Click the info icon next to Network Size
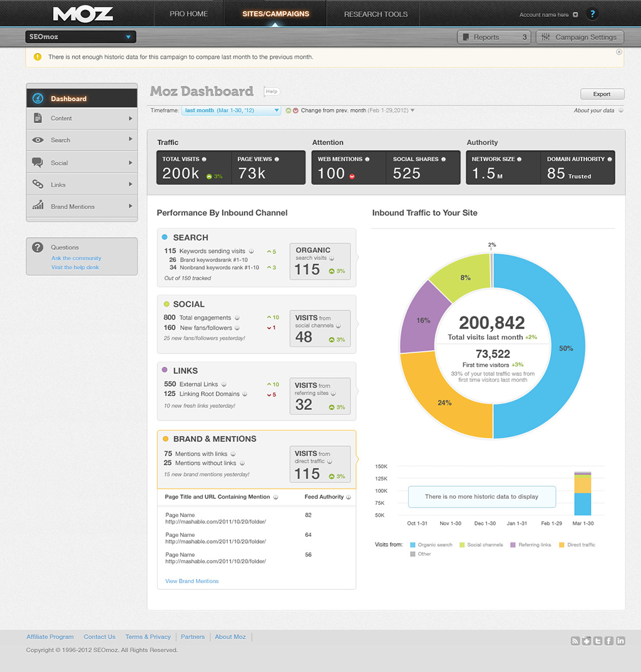Screen dimensions: 641x672 (x=519, y=159)
